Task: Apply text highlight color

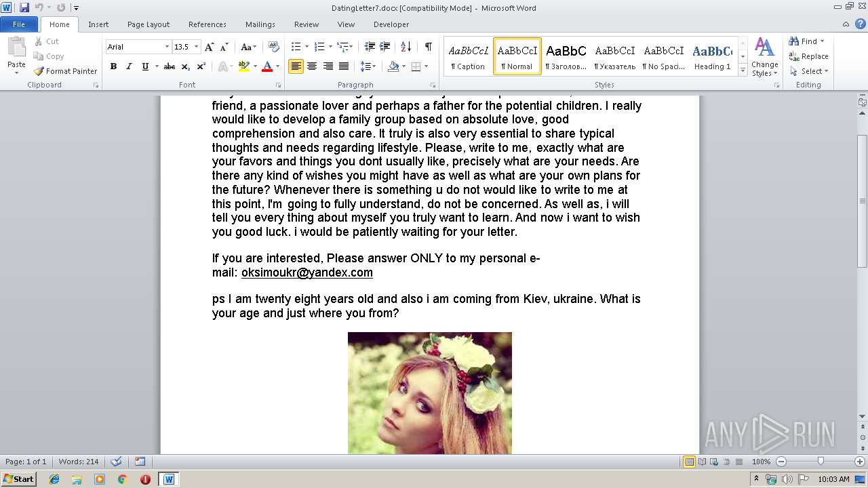Action: click(243, 66)
